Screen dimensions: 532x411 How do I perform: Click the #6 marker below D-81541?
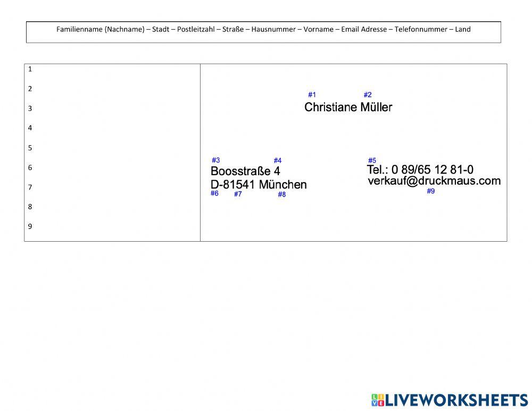tap(214, 193)
